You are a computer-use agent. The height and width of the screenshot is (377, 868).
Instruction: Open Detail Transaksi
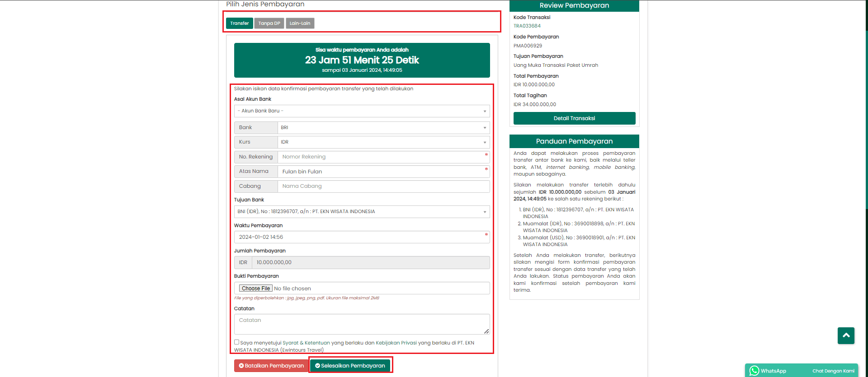(574, 118)
